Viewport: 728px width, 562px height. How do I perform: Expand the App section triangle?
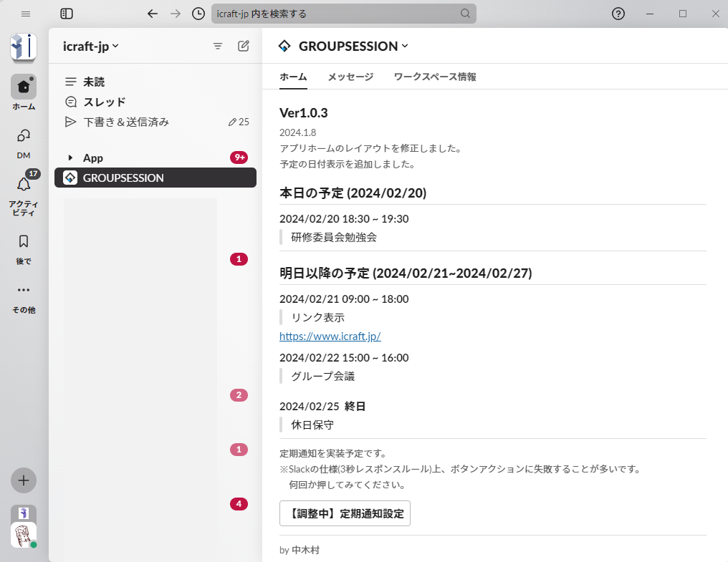70,158
